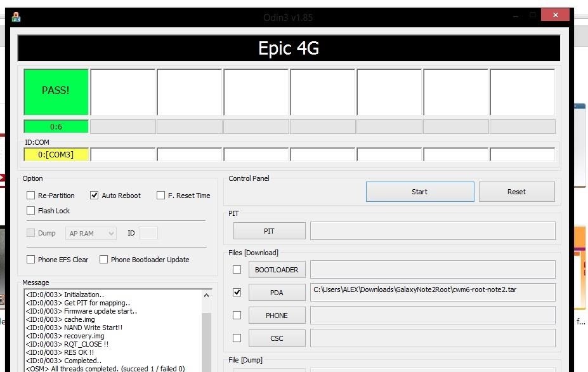Browse for a PIT file
The image size is (588, 372).
click(x=269, y=231)
